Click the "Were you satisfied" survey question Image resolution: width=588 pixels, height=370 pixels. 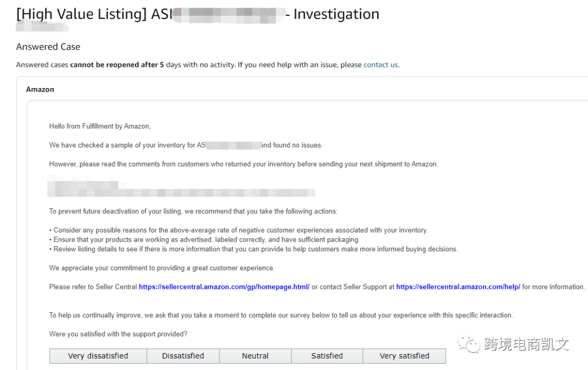(x=118, y=334)
